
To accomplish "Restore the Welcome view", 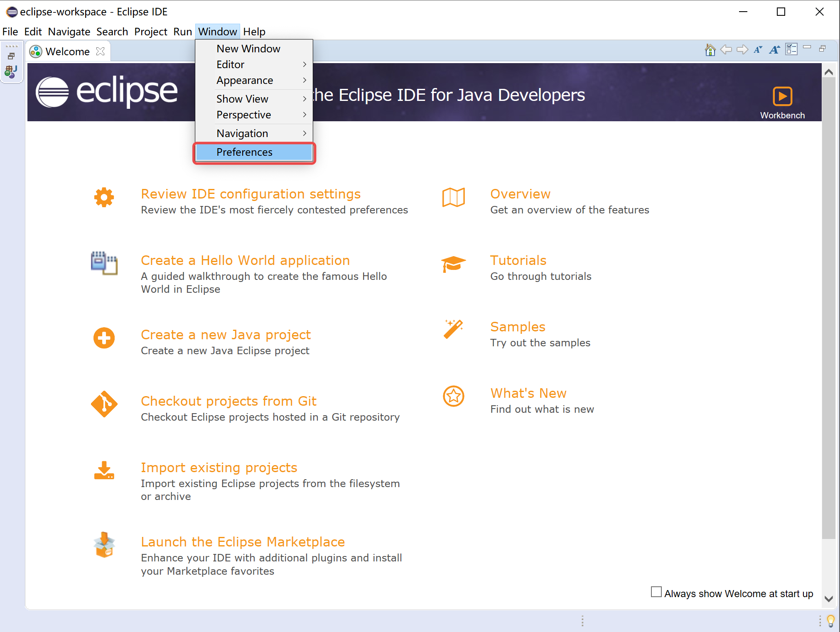I will tap(822, 49).
